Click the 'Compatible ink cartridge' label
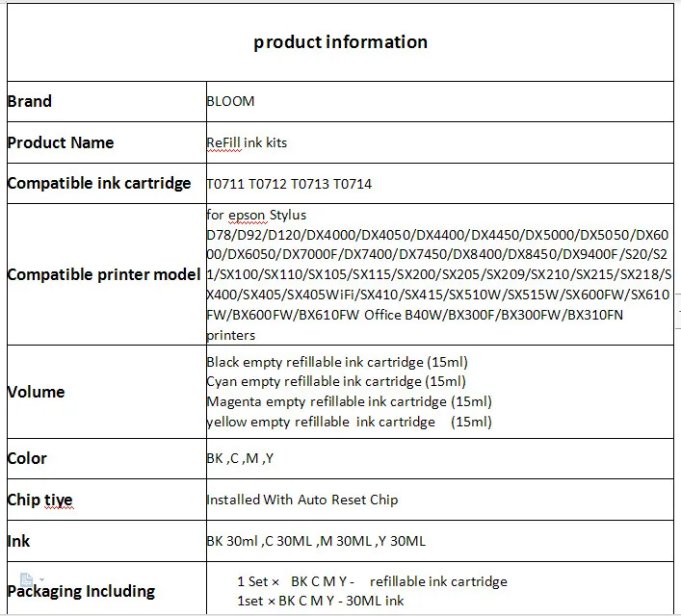Viewport: 681px width, 616px height. click(99, 183)
